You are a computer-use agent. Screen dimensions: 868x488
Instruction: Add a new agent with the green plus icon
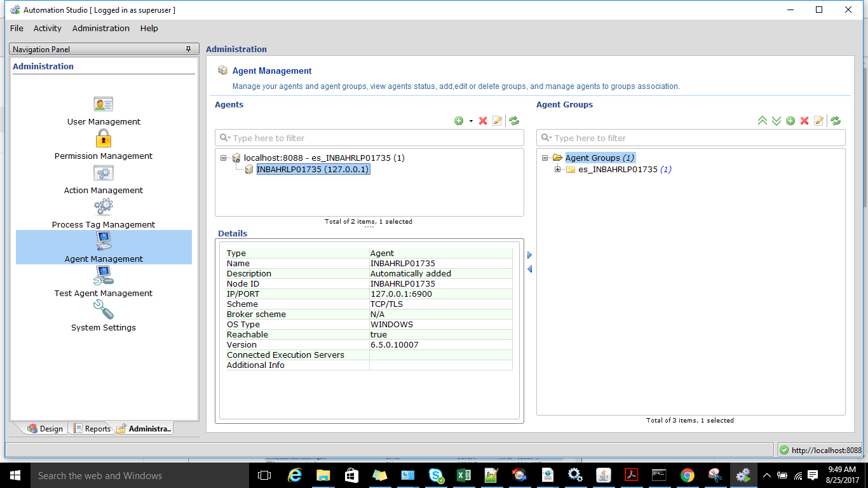pos(458,120)
